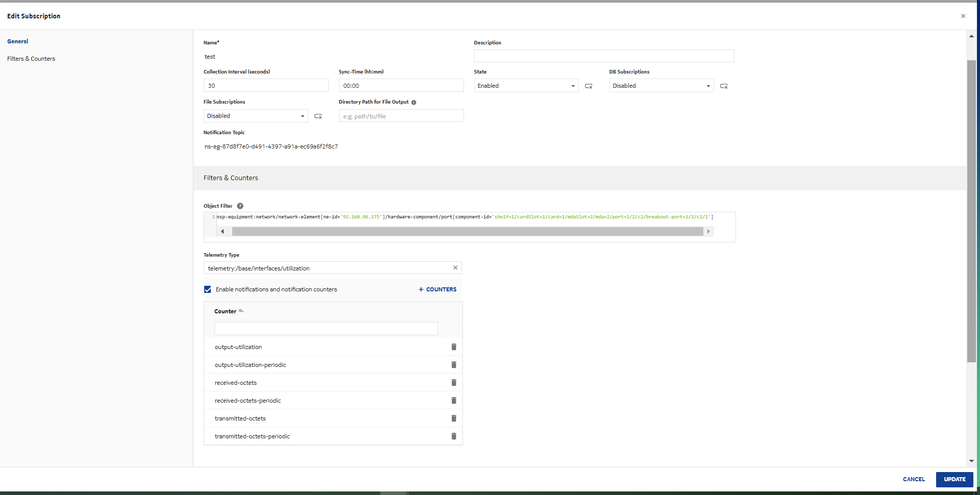
Task: Delete the received-octets-periodic counter
Action: point(453,401)
